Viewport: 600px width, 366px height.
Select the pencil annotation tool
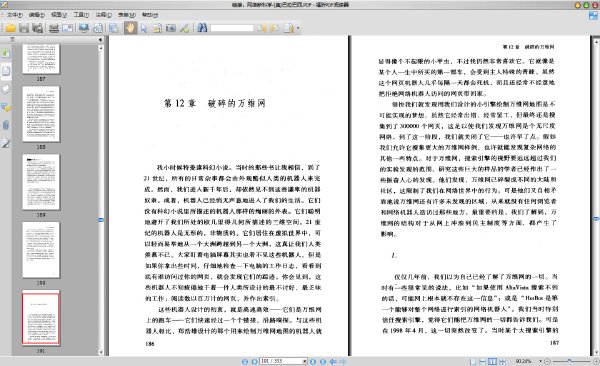pos(184,28)
